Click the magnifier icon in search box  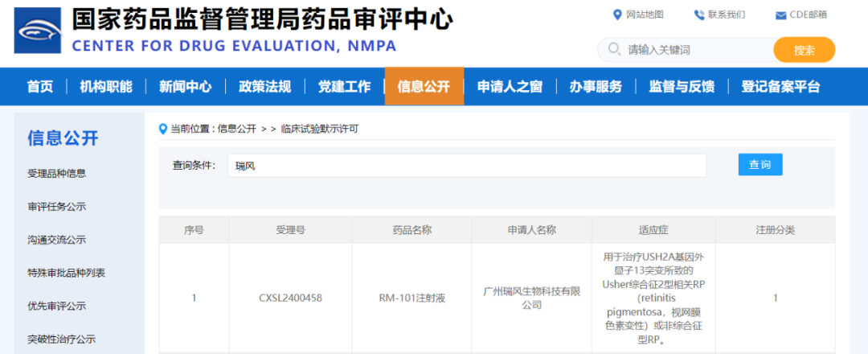[615, 50]
